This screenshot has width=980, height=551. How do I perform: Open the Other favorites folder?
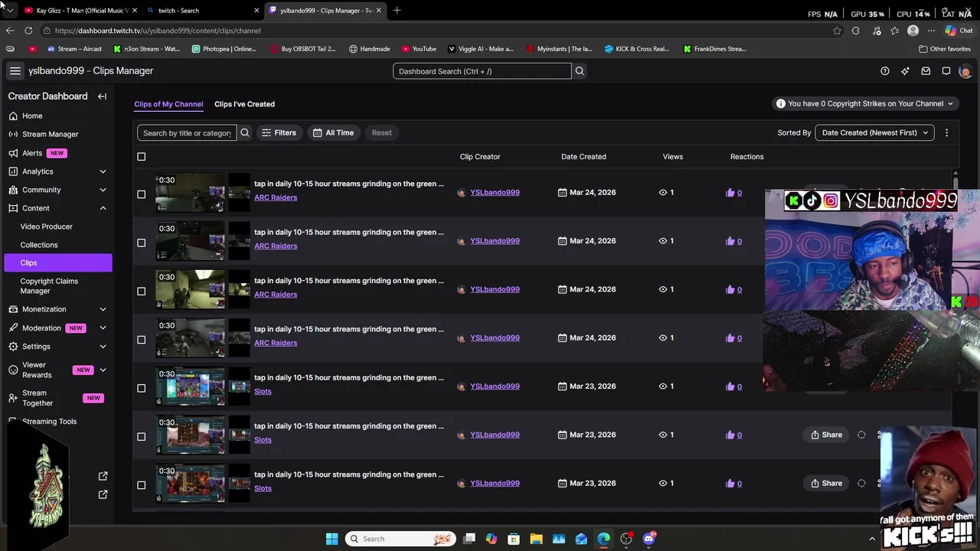945,49
